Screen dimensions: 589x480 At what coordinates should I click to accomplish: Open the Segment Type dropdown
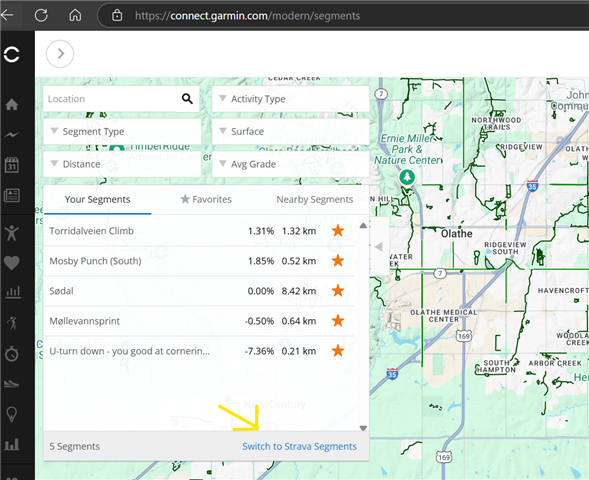122,131
